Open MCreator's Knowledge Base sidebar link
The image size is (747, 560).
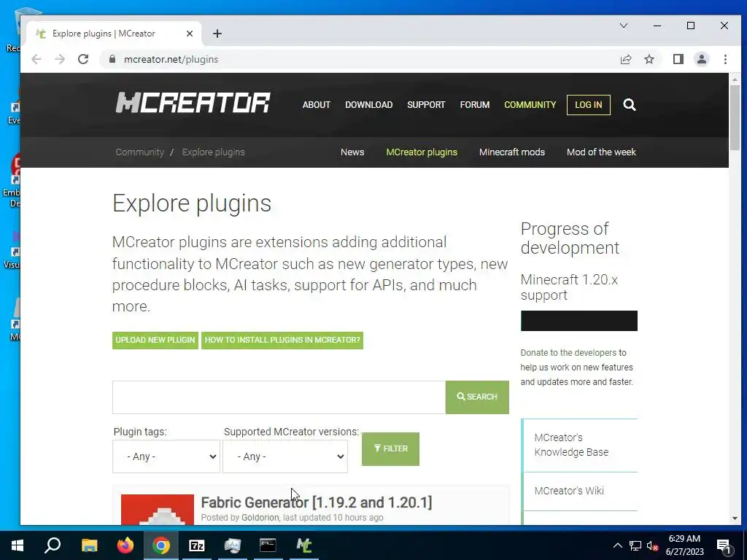pyautogui.click(x=571, y=445)
